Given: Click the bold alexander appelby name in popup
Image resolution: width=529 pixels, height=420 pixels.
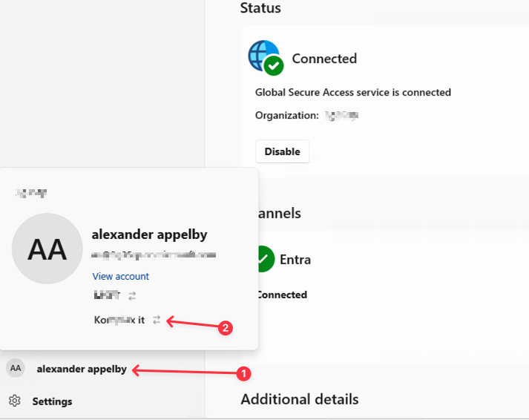Looking at the screenshot, I should (149, 234).
